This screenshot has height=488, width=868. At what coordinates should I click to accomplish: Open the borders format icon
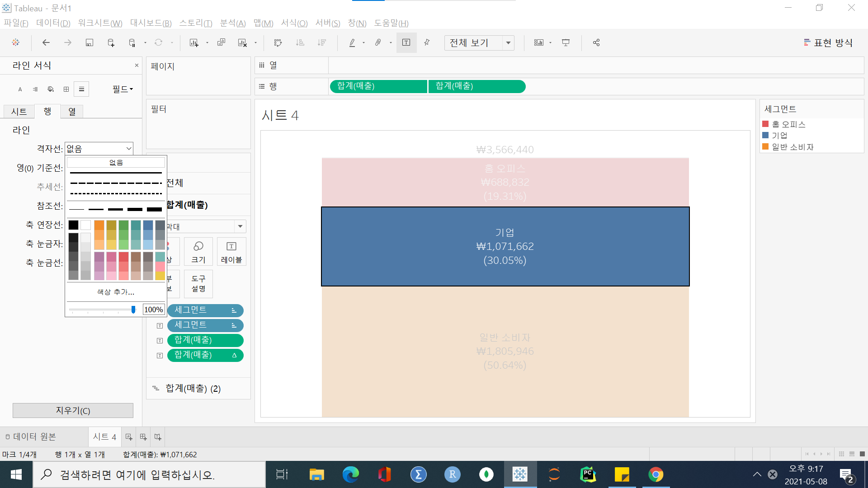pyautogui.click(x=66, y=89)
